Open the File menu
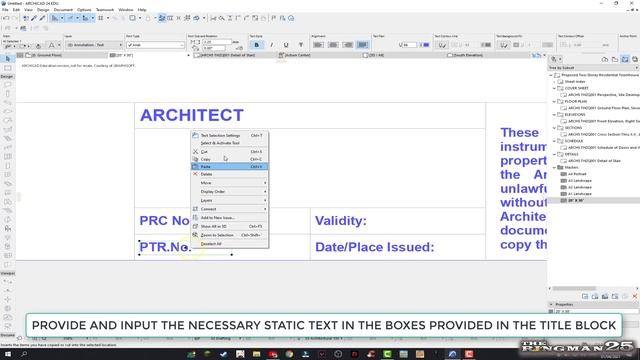The height and width of the screenshot is (360, 640). [5, 9]
